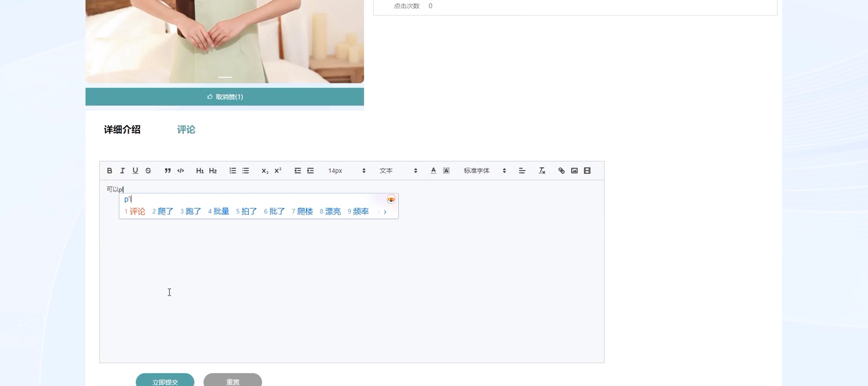Decrease text indent
Image resolution: width=868 pixels, height=386 pixels.
point(297,170)
